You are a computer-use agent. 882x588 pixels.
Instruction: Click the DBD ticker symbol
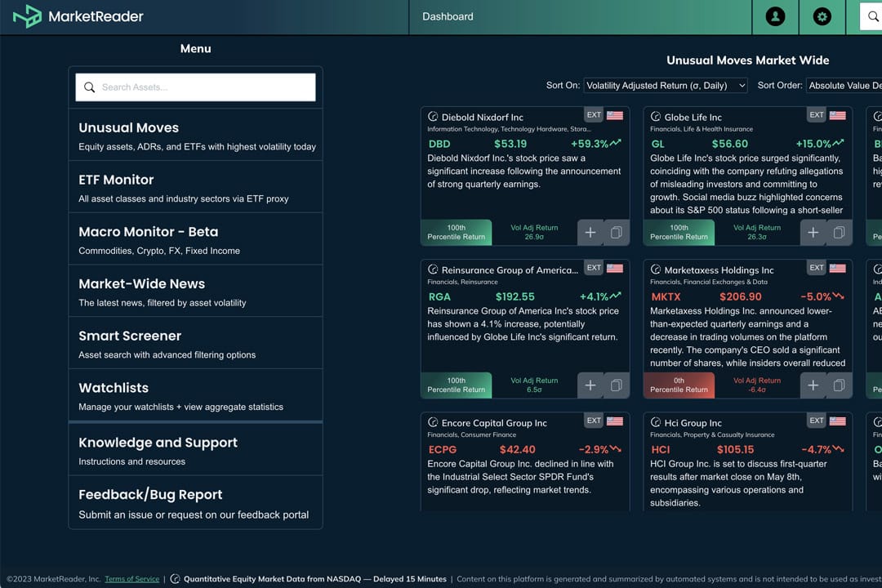click(x=439, y=144)
